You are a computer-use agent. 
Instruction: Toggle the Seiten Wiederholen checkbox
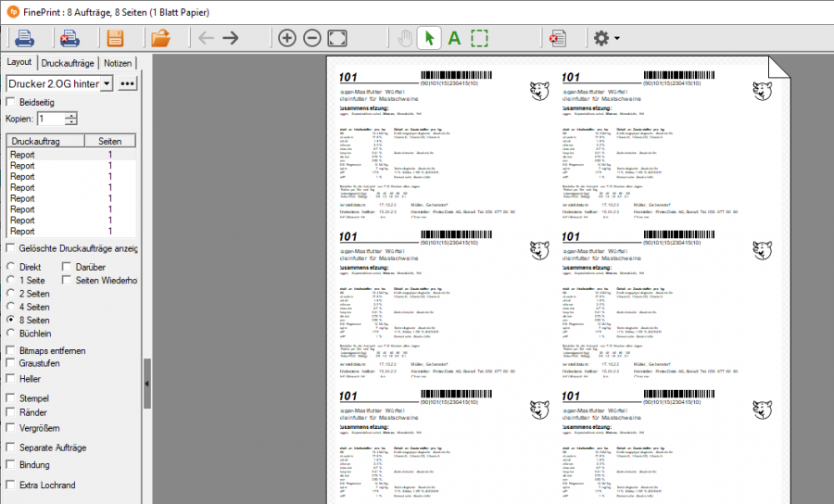(67, 280)
